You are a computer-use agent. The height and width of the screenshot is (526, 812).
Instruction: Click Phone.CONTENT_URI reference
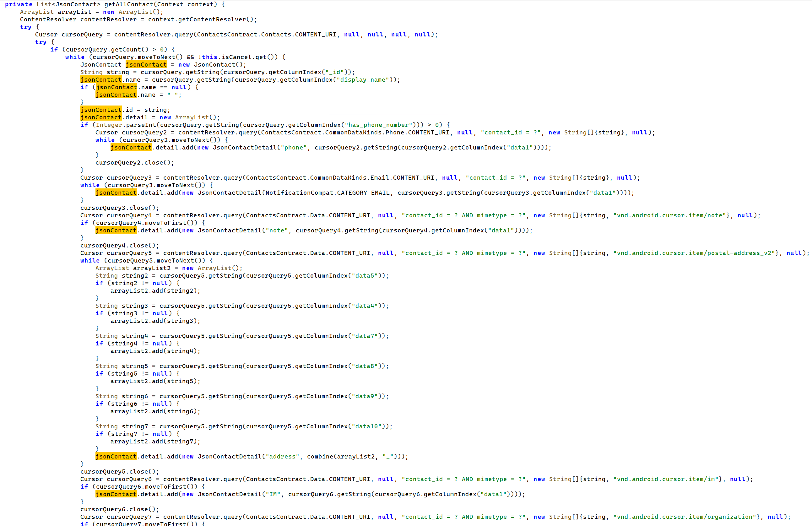click(417, 133)
